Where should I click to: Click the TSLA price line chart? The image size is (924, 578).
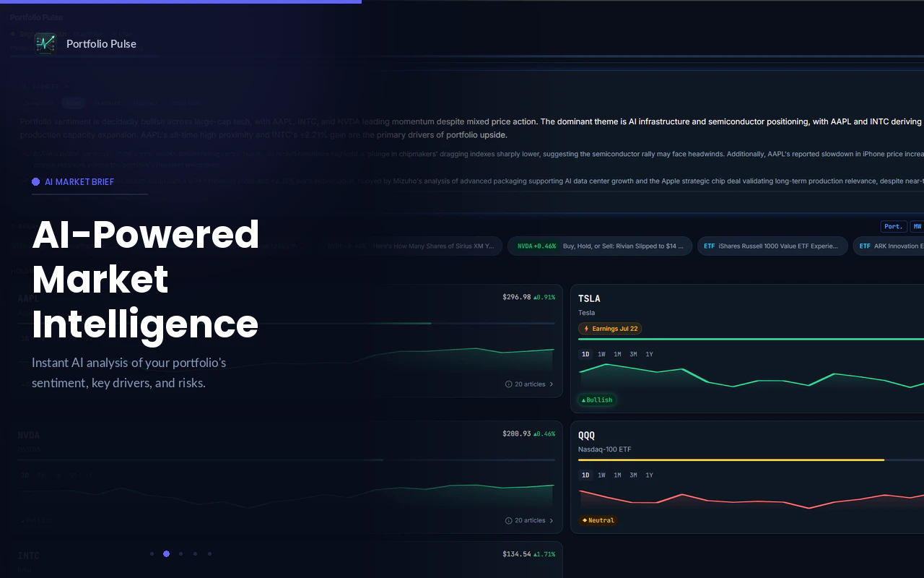(751, 376)
